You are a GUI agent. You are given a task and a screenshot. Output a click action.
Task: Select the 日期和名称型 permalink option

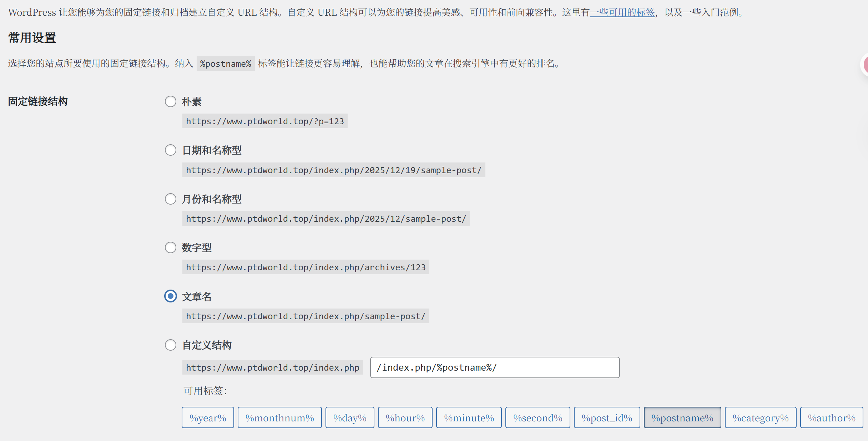click(x=171, y=150)
